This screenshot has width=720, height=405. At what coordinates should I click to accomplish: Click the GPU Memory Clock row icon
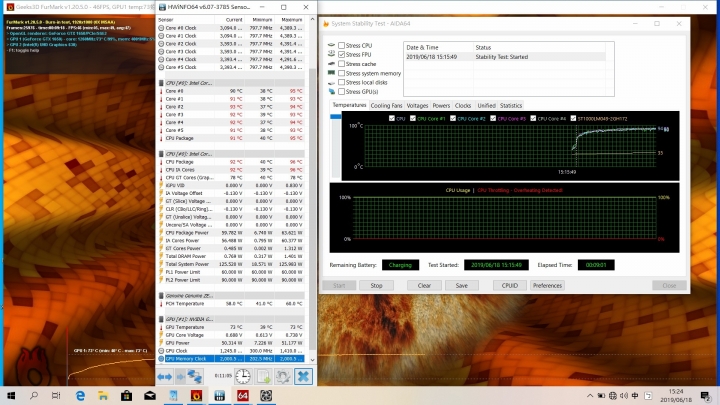click(x=161, y=359)
